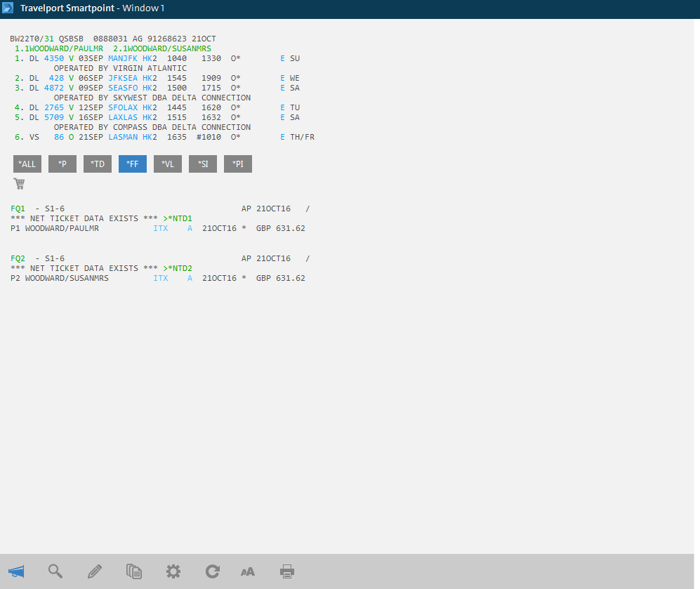Viewport: 700px width, 589px height.
Task: Click the FQ1 filed fare label
Action: (18, 209)
